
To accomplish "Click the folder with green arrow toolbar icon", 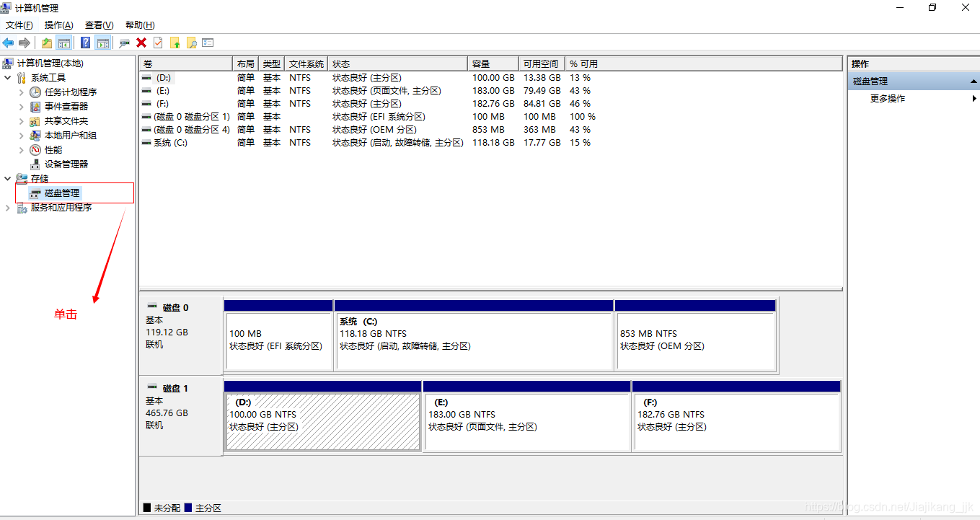I will click(175, 43).
